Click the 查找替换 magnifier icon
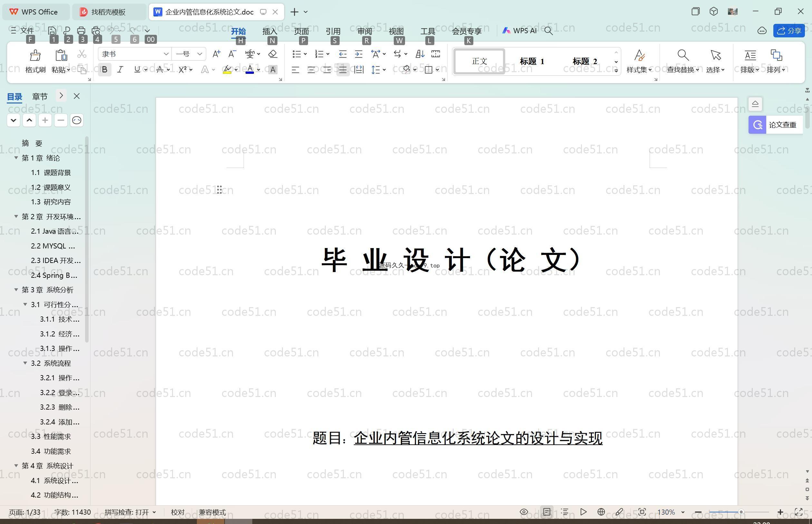 coord(683,55)
